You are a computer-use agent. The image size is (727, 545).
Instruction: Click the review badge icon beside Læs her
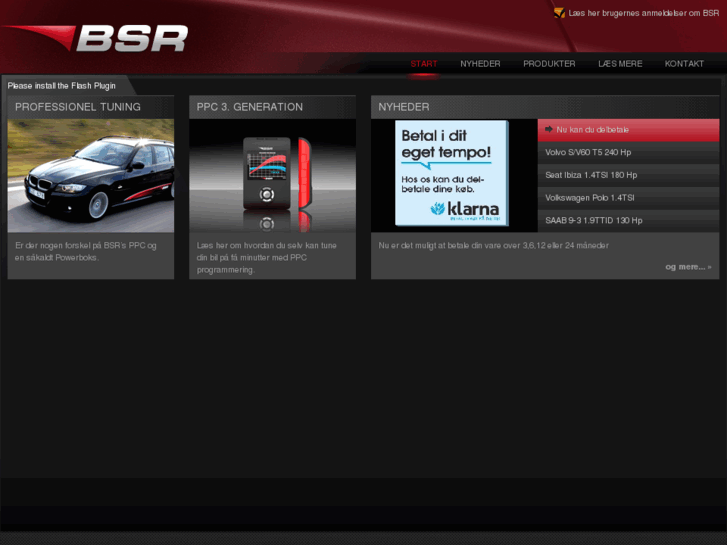560,13
